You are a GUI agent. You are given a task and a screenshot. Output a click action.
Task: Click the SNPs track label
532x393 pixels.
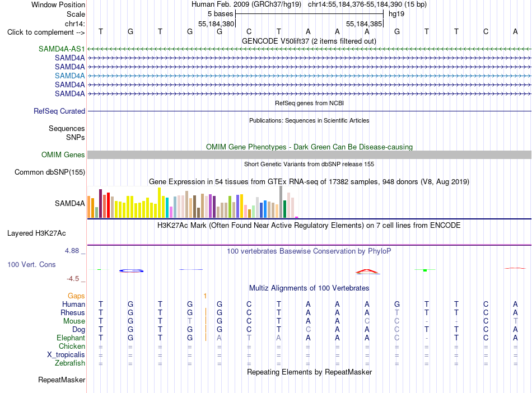pos(76,137)
